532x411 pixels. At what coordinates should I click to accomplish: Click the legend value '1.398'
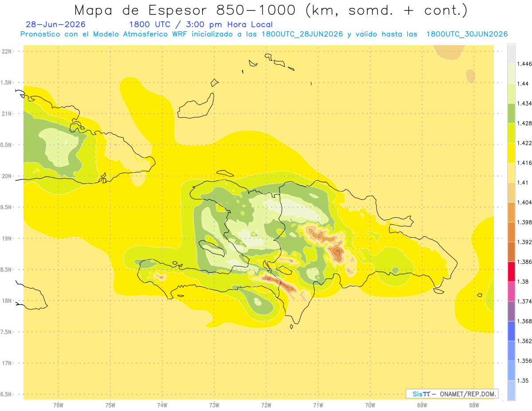(525, 222)
